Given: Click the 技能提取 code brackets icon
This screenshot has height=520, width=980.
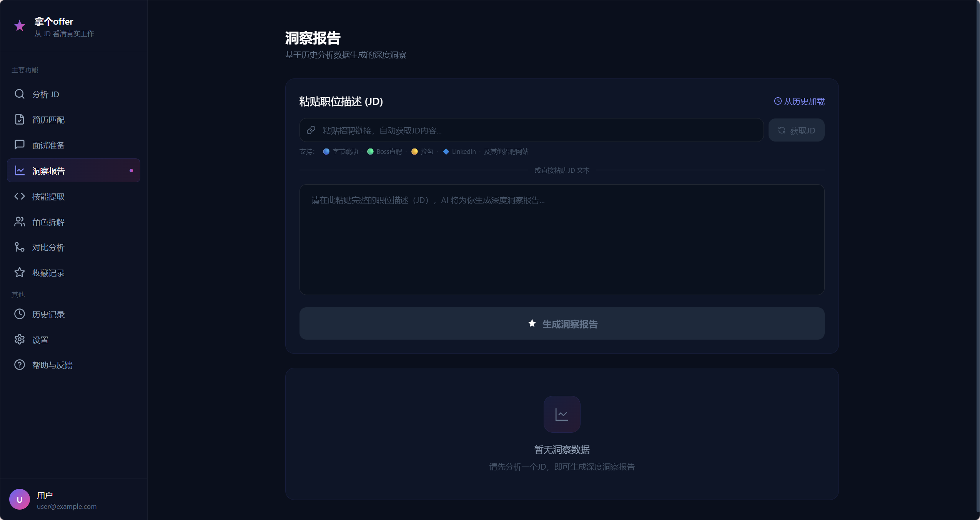Looking at the screenshot, I should coord(20,197).
